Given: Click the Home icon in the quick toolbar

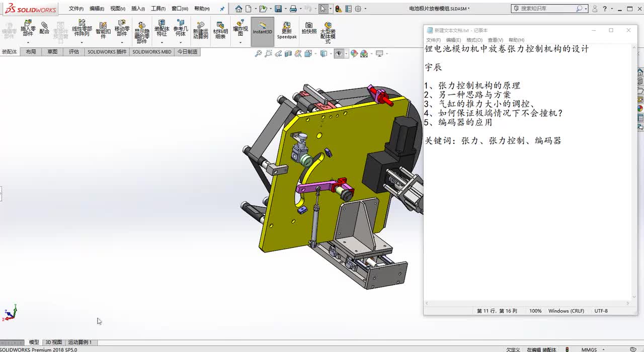Looking at the screenshot, I should (239, 9).
